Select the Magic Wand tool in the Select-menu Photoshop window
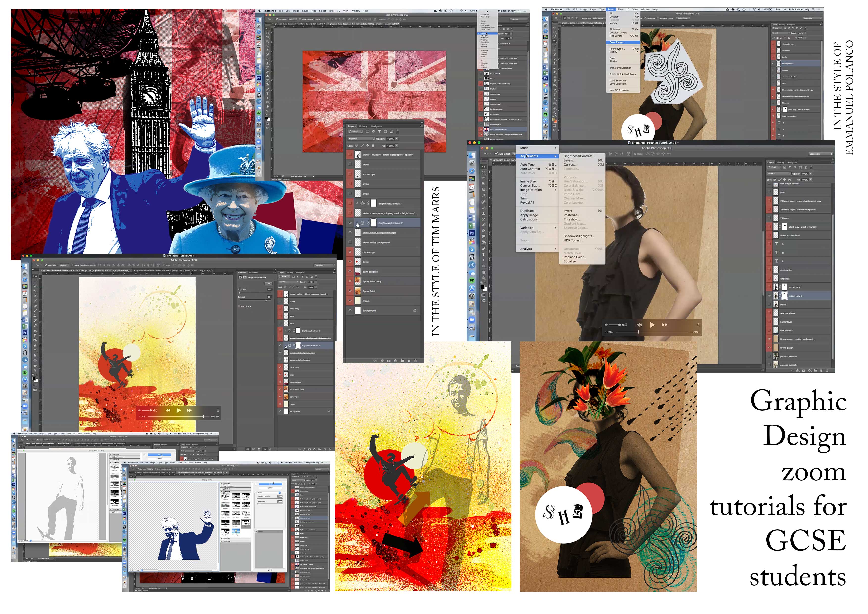Screen dimensions: 868x614 click(x=555, y=41)
